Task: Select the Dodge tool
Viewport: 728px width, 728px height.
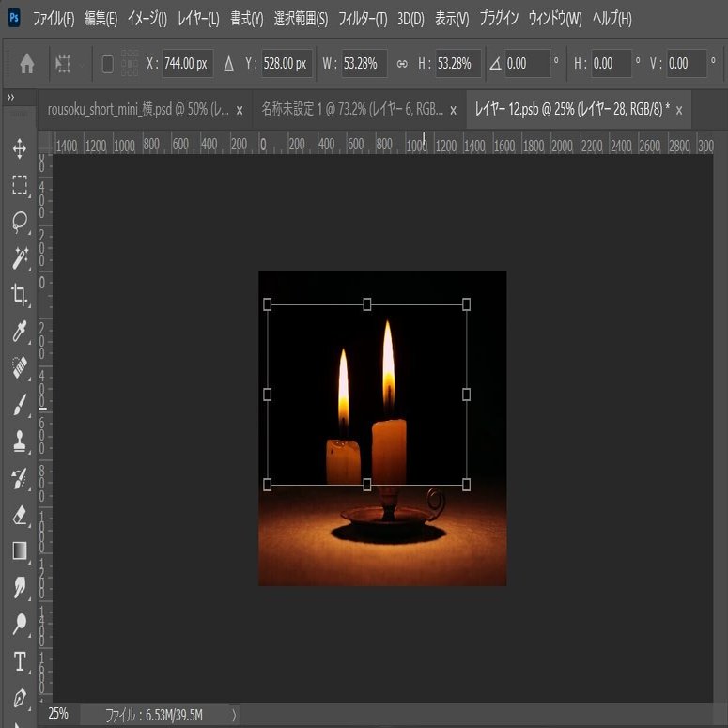Action: (19, 625)
